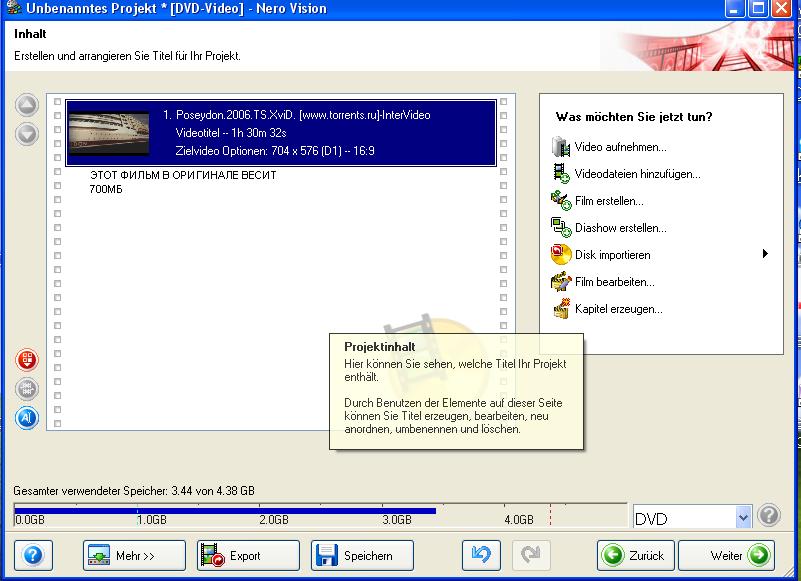Click the red delete title button
The height and width of the screenshot is (581, 801).
(27, 360)
